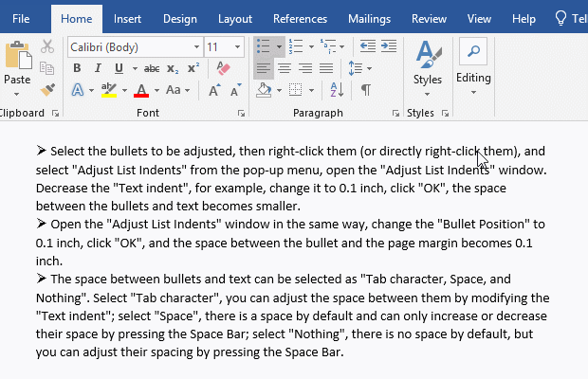
Task: Switch to the Mailings tab
Action: (369, 19)
